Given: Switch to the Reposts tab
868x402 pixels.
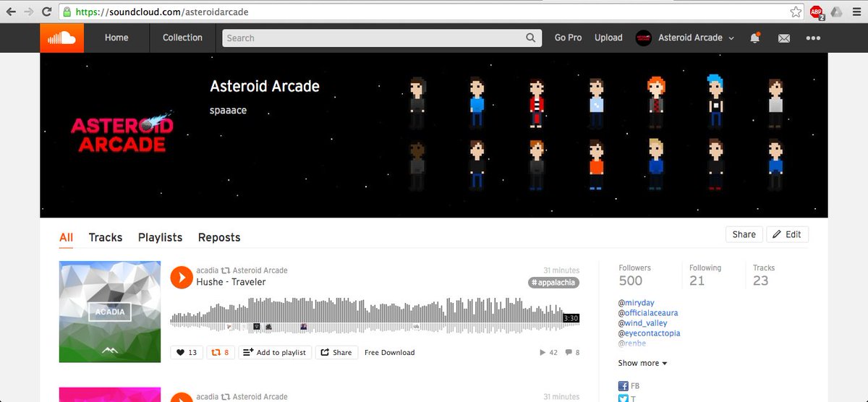Looking at the screenshot, I should [219, 237].
